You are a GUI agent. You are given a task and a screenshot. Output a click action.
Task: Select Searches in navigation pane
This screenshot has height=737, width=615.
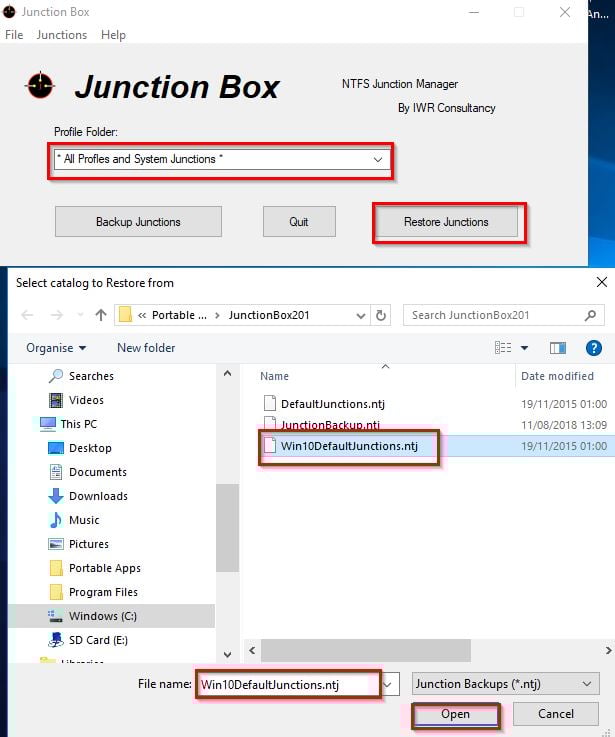click(x=91, y=376)
